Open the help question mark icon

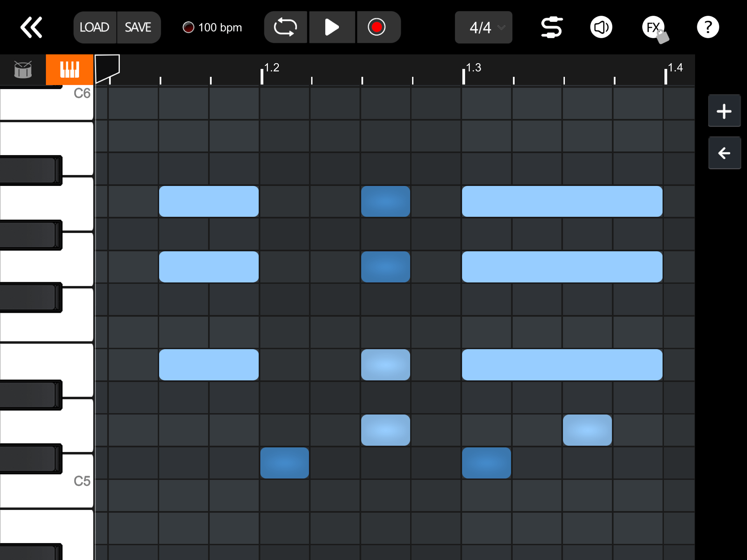point(708,27)
